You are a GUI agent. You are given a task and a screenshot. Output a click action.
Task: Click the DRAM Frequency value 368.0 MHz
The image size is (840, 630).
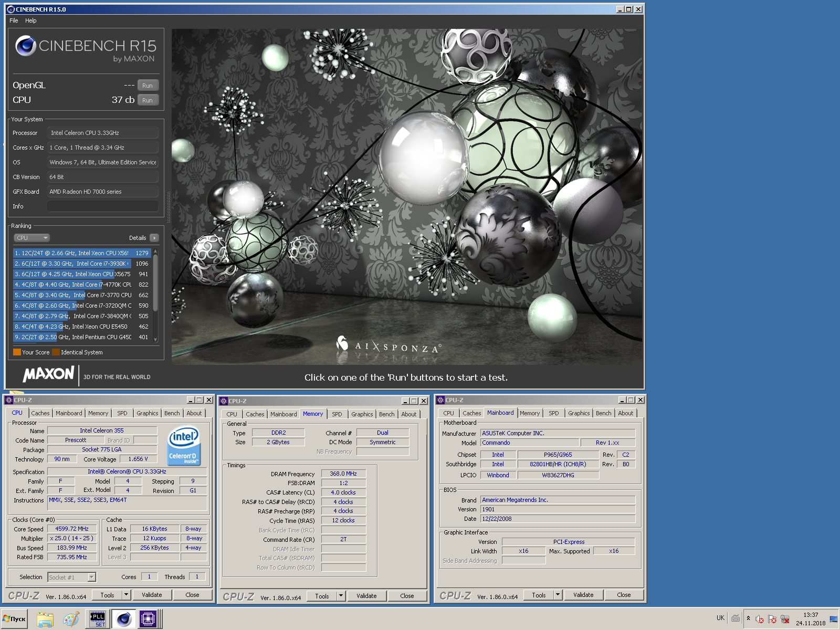(x=343, y=474)
